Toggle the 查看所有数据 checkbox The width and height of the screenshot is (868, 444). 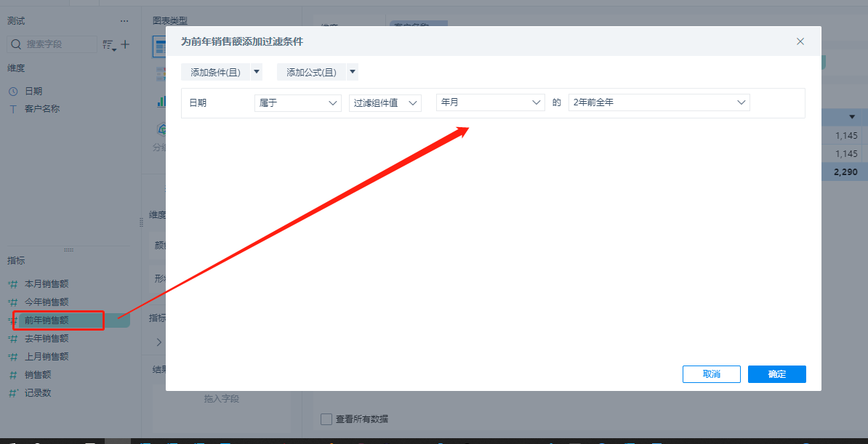(x=326, y=419)
